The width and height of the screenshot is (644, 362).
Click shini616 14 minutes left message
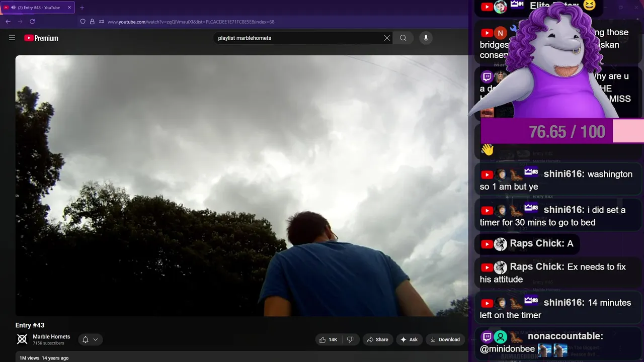click(557, 309)
